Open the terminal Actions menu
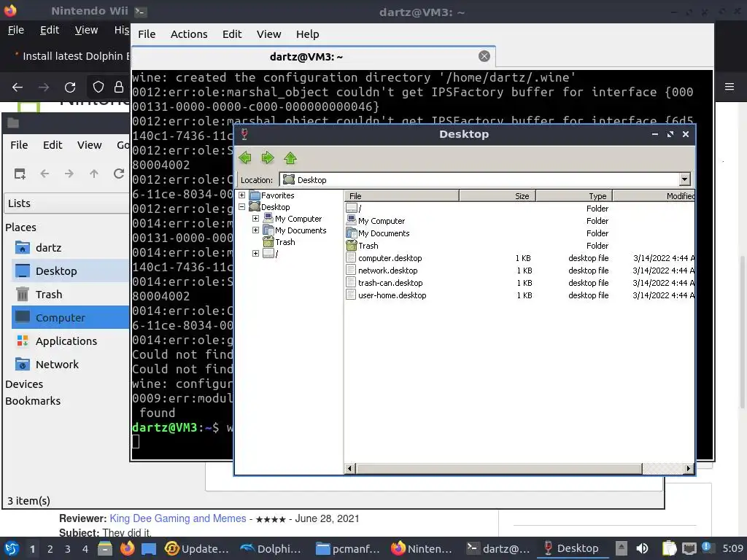Screen dimensions: 747x560 click(x=189, y=34)
